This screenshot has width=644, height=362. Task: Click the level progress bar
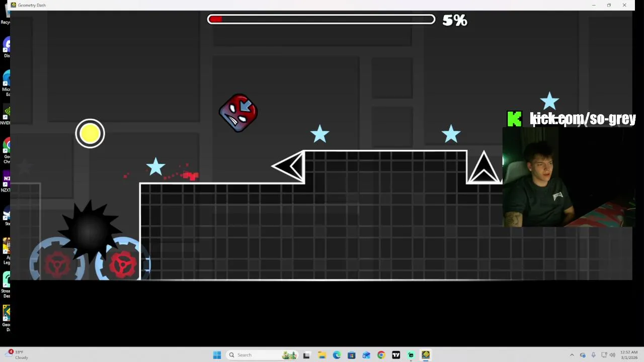[x=321, y=20]
